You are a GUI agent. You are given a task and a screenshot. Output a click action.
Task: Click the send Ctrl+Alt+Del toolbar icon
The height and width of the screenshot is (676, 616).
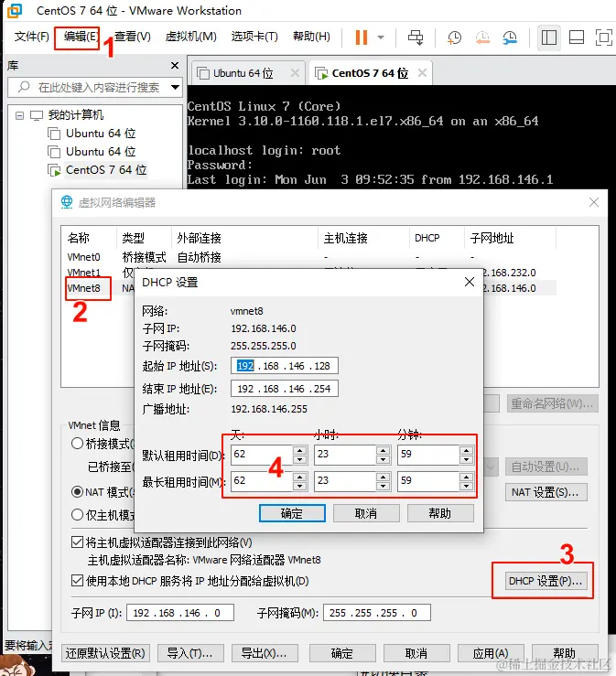(416, 38)
